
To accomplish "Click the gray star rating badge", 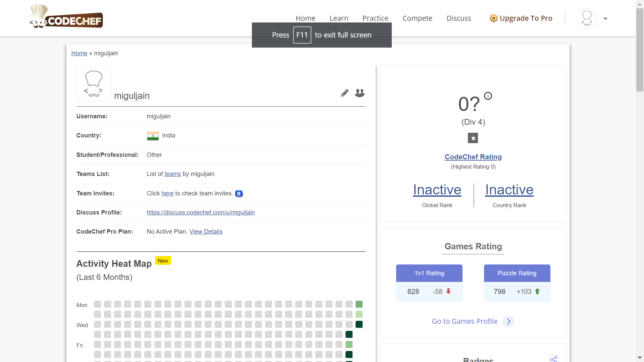I will [473, 138].
